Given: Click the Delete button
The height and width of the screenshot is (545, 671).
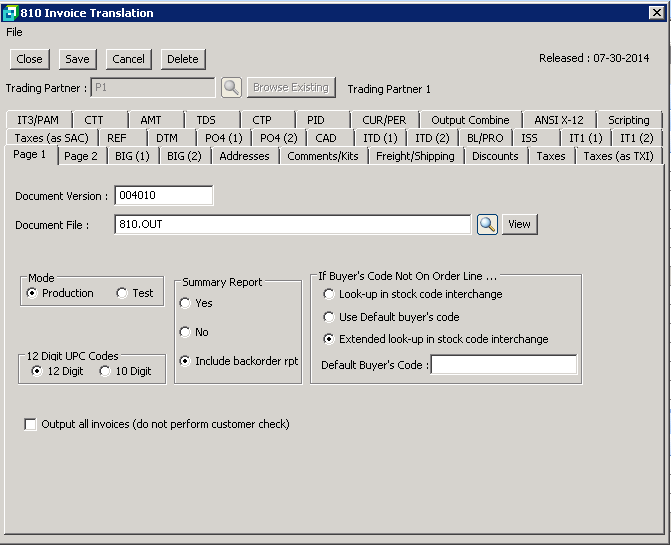Looking at the screenshot, I should [x=182, y=59].
